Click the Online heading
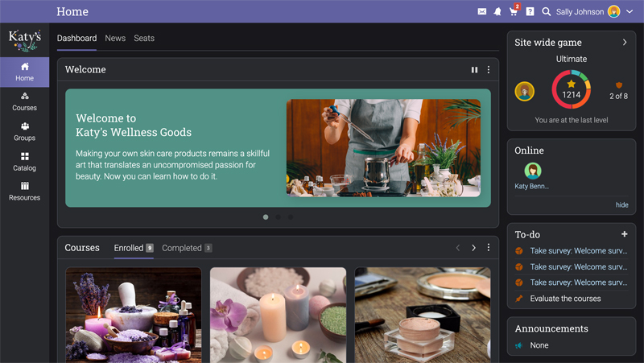The width and height of the screenshot is (644, 363). pos(529,151)
